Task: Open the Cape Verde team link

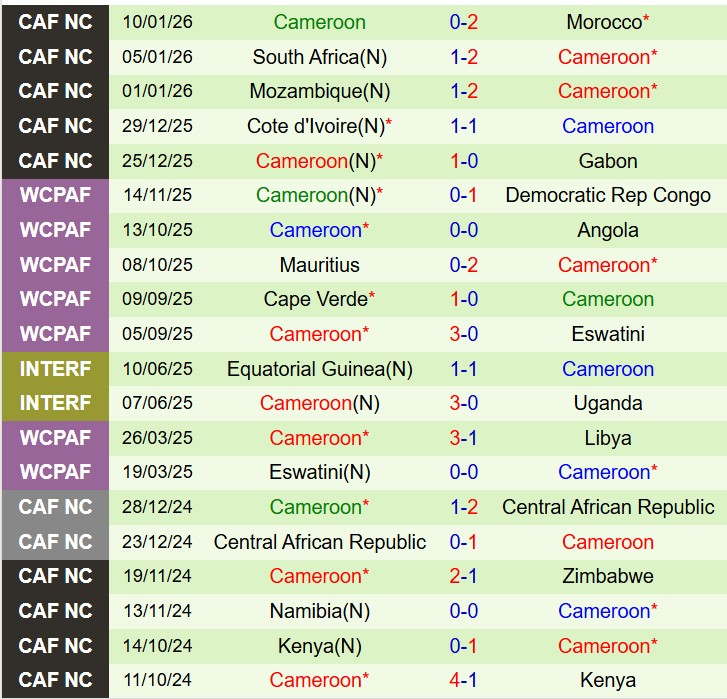Action: tap(315, 299)
